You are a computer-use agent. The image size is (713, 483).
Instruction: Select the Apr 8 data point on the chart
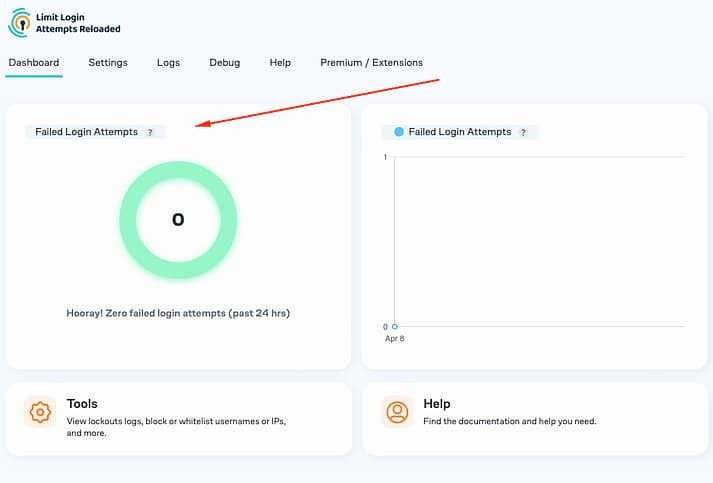pos(395,326)
